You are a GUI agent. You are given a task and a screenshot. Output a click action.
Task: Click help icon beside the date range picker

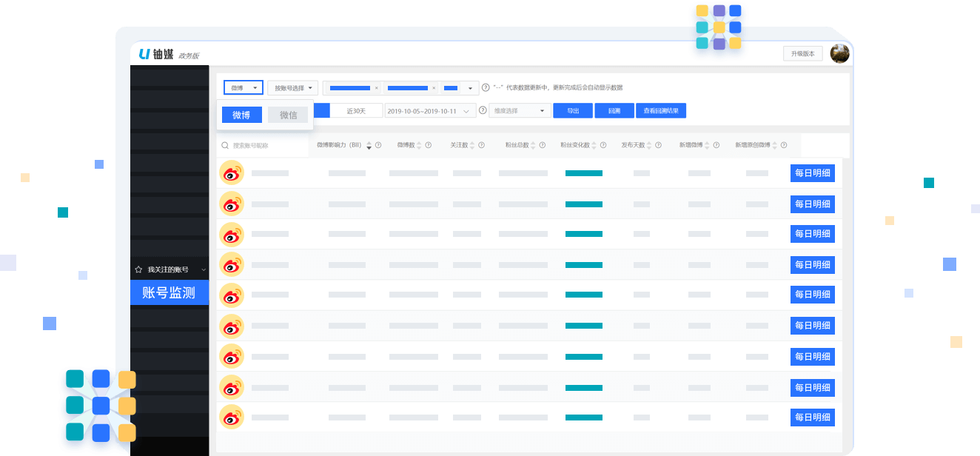(x=483, y=110)
